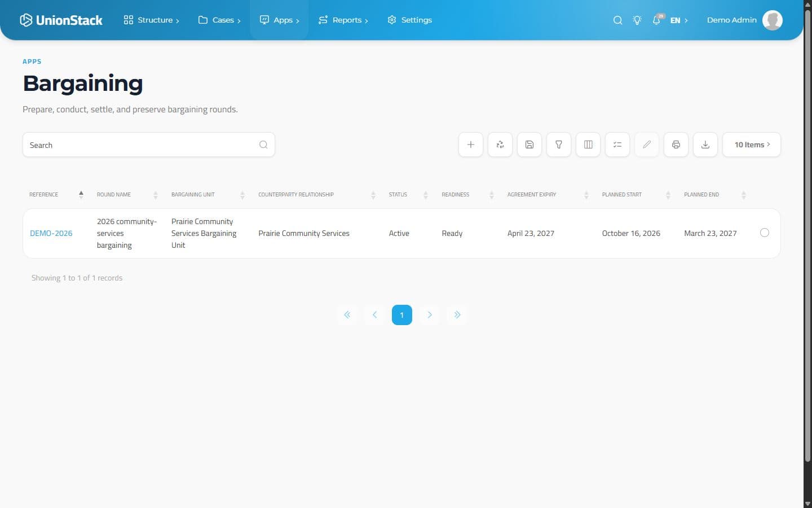Click the "Active" status cell

tap(399, 233)
